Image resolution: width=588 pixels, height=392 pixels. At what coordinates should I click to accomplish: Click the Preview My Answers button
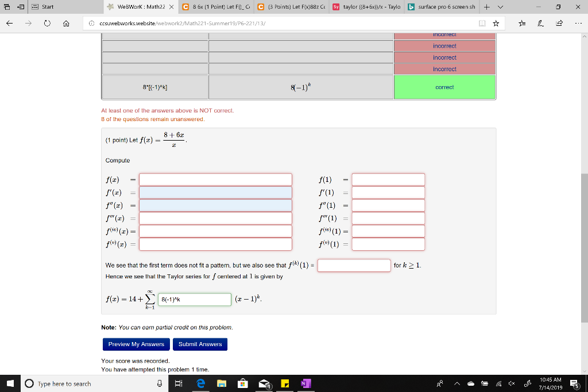(x=136, y=344)
